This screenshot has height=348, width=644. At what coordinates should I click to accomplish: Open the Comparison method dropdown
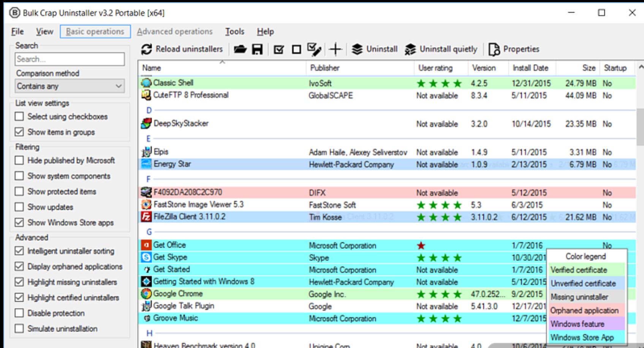(x=70, y=86)
